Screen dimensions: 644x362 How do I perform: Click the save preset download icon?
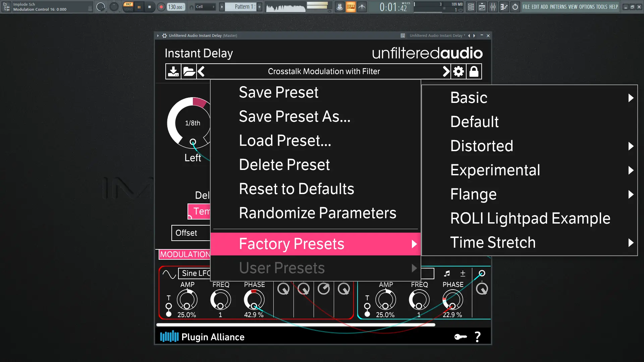pos(173,71)
